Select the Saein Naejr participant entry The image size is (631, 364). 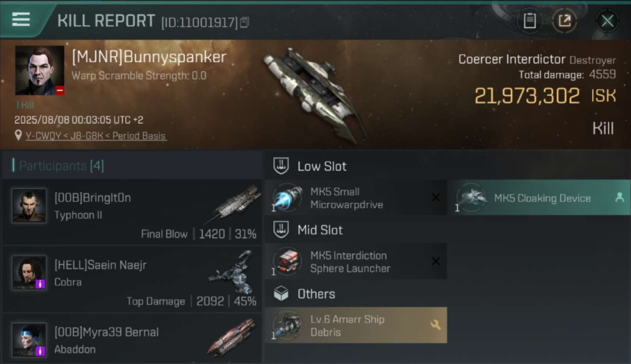(132, 279)
